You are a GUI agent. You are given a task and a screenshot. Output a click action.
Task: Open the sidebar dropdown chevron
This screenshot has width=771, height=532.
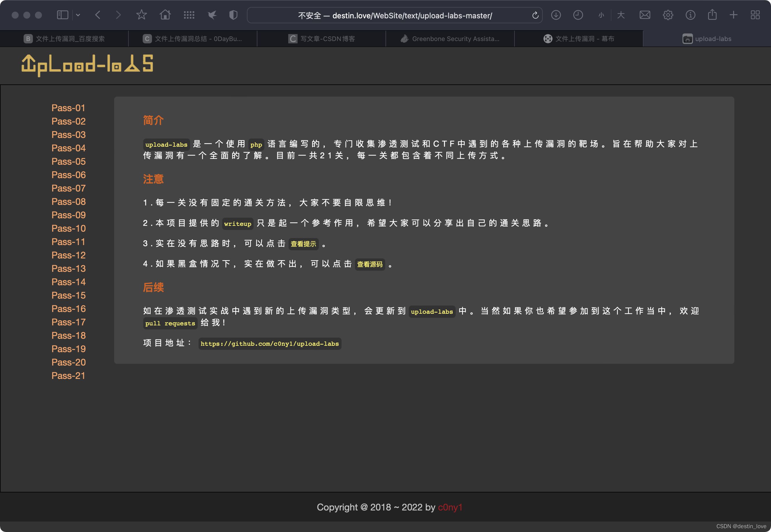click(x=78, y=15)
